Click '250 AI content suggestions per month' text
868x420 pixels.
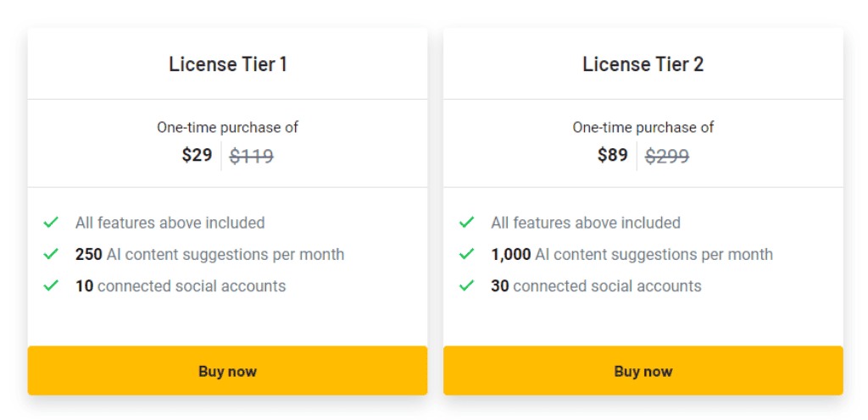[210, 255]
